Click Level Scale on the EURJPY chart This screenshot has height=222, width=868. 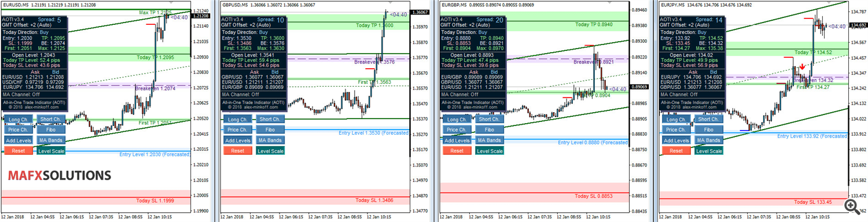tap(708, 151)
